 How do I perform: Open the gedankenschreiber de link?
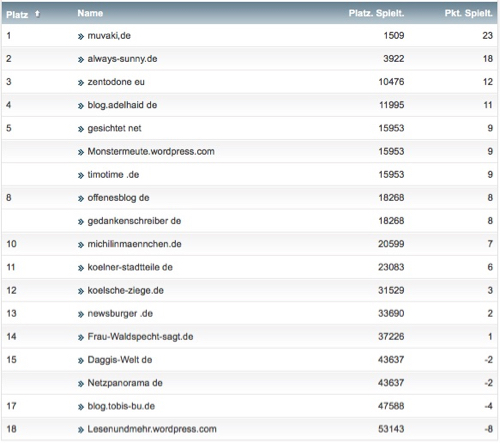coord(134,221)
